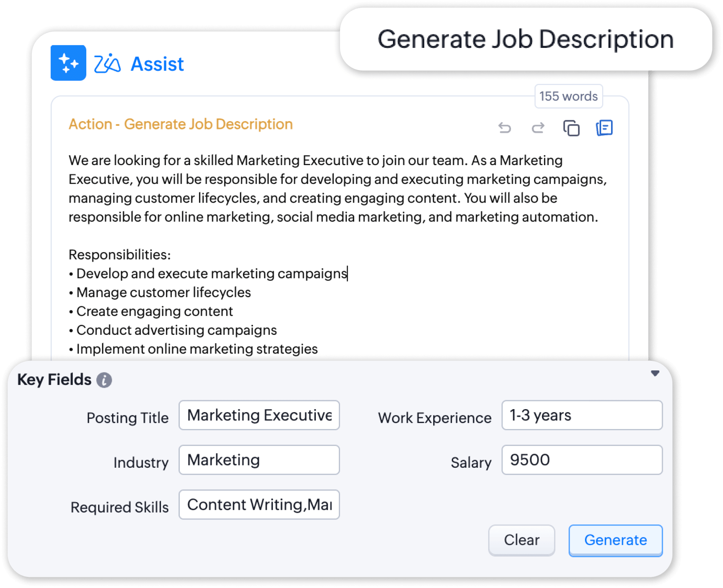The height and width of the screenshot is (588, 723).
Task: Click the Salary label
Action: 471,462
